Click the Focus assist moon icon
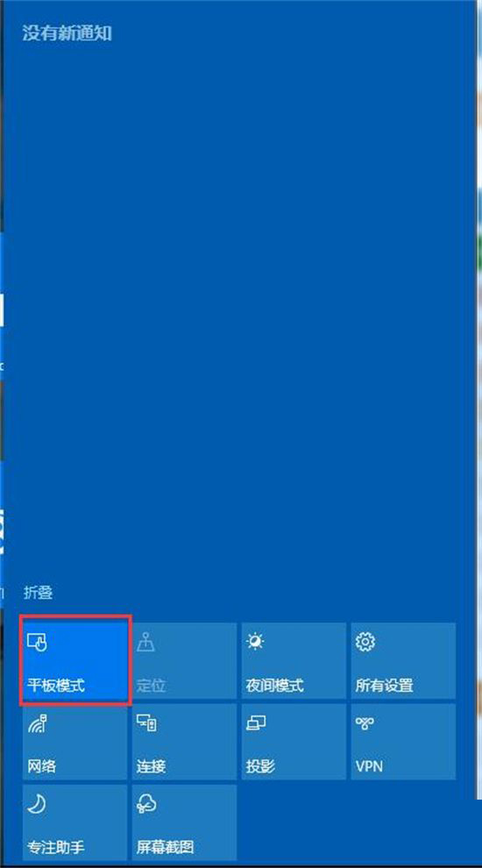482x868 pixels. [x=37, y=804]
